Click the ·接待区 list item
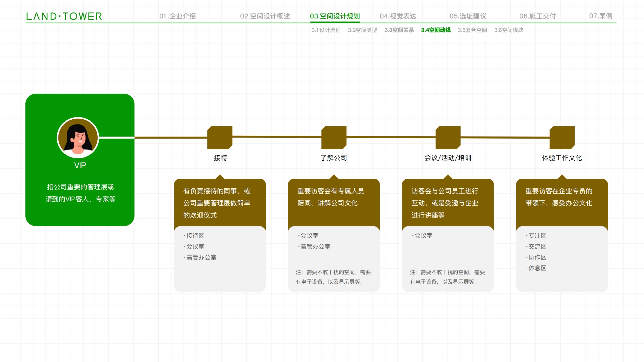644x362 pixels. point(194,236)
